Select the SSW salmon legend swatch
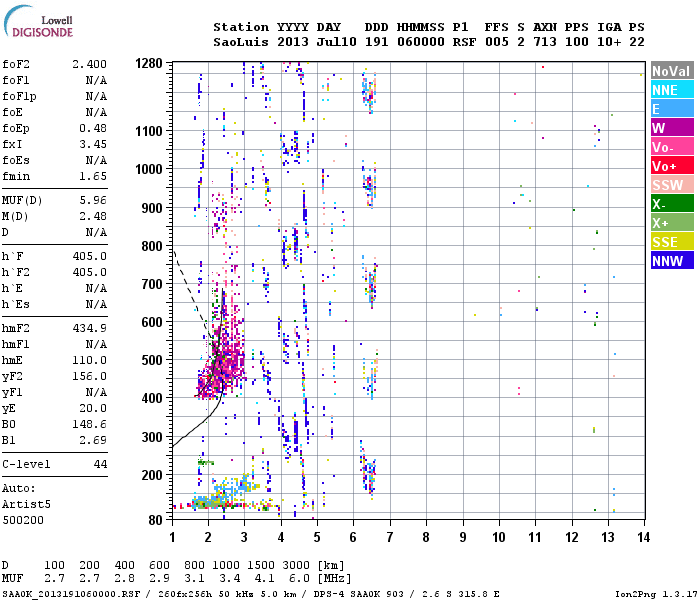 [x=672, y=184]
